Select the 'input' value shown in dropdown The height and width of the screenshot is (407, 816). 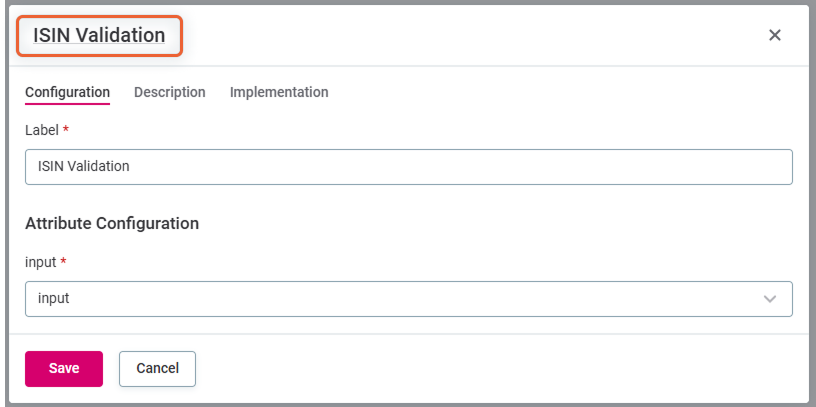(54, 298)
